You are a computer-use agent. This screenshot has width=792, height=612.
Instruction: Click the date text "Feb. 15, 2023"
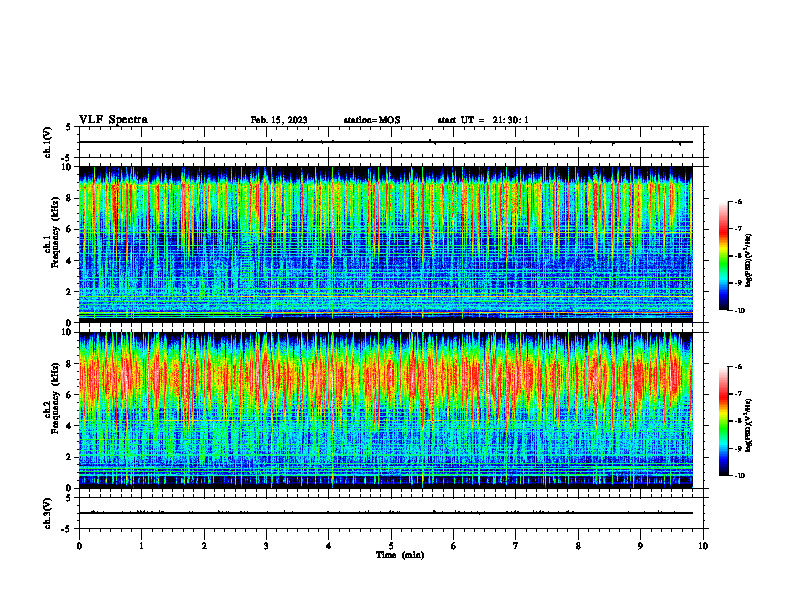pos(279,120)
